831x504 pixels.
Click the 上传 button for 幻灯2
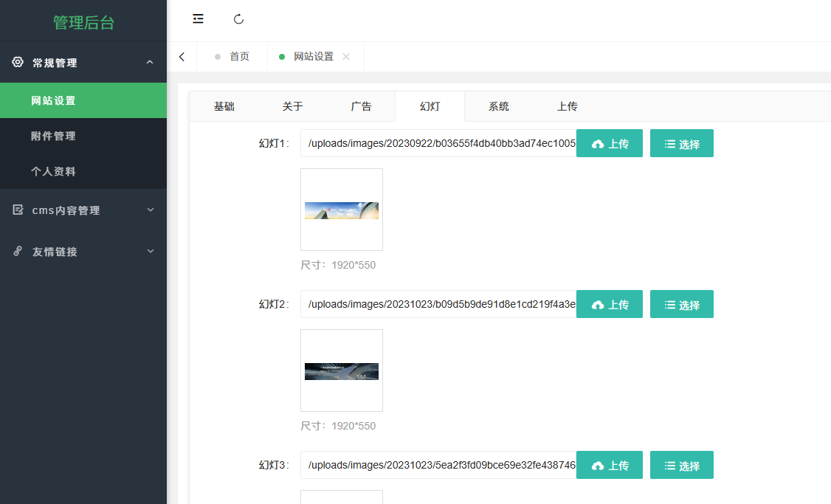(x=610, y=304)
